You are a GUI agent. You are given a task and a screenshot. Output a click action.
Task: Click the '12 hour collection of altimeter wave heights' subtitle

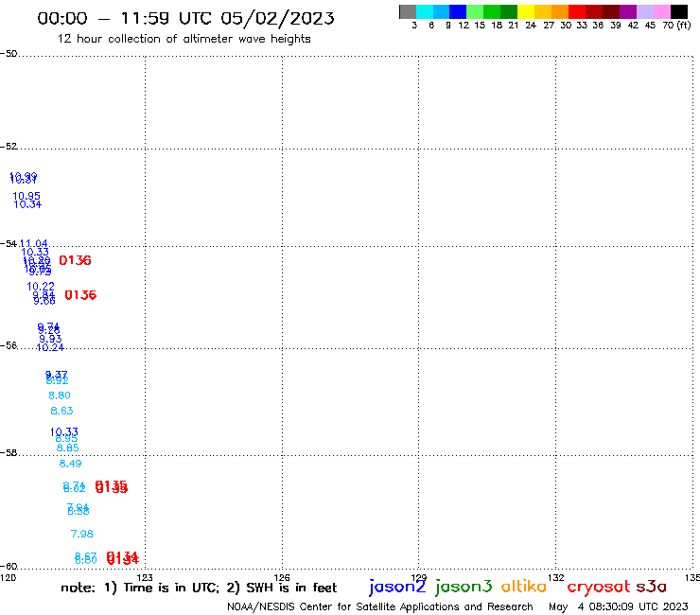pos(184,39)
